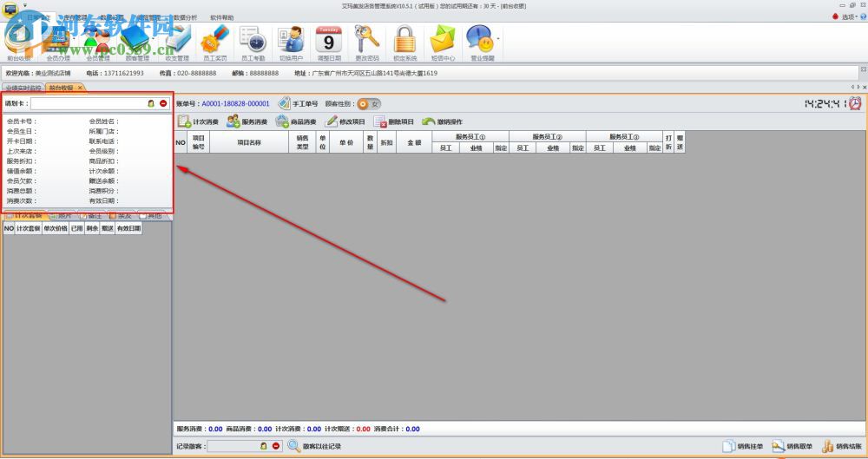The width and height of the screenshot is (868, 459).
Task: Click 更改密码 keys icon
Action: click(x=367, y=43)
